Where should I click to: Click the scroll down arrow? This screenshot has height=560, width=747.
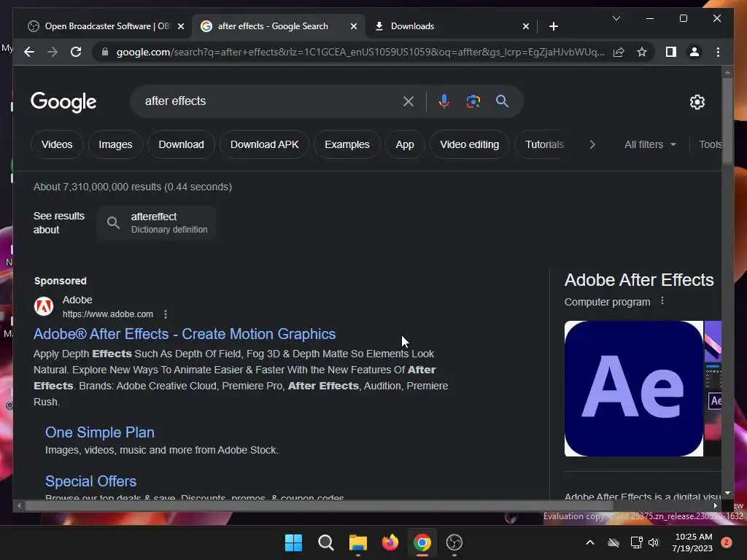727,494
